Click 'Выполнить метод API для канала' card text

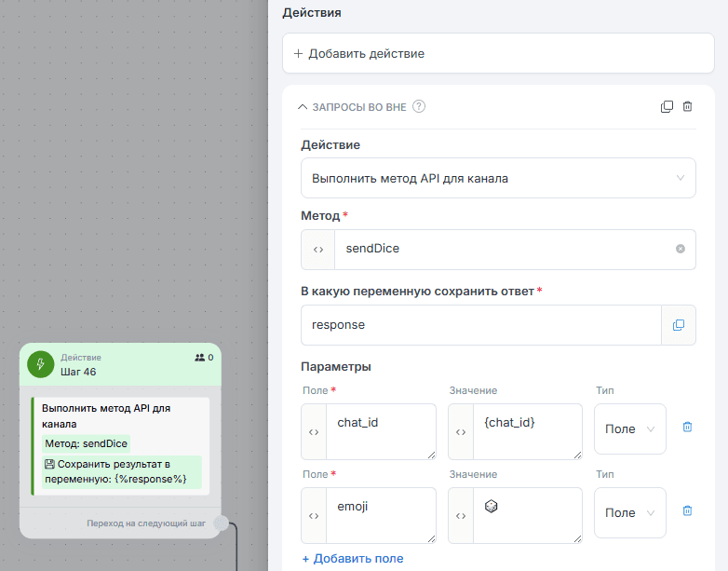106,415
